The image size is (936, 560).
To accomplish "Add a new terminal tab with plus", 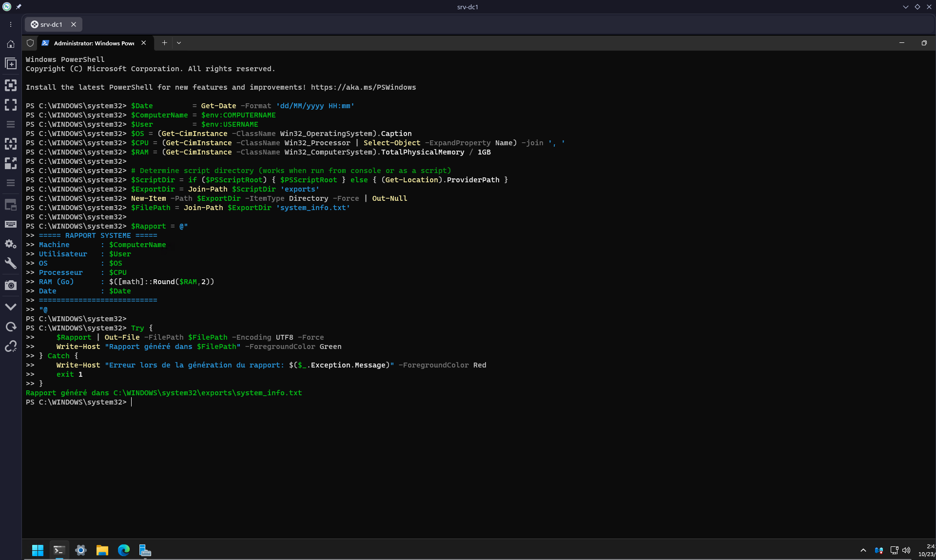I will [164, 43].
